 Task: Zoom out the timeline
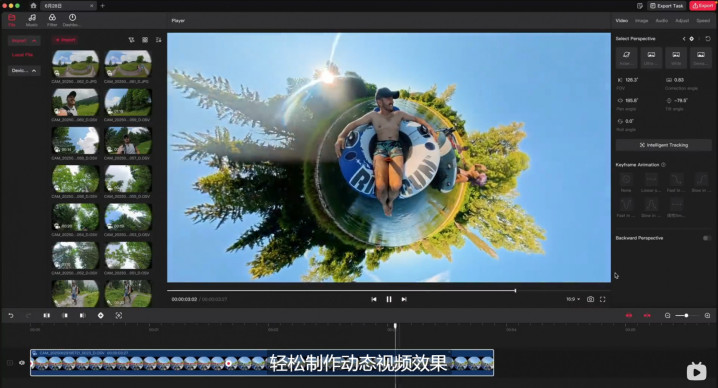click(x=667, y=316)
